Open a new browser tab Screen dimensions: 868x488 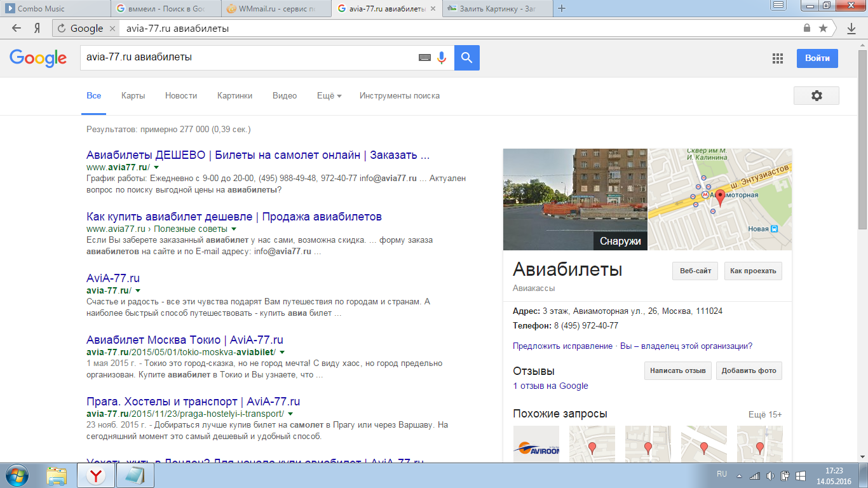pos(562,8)
